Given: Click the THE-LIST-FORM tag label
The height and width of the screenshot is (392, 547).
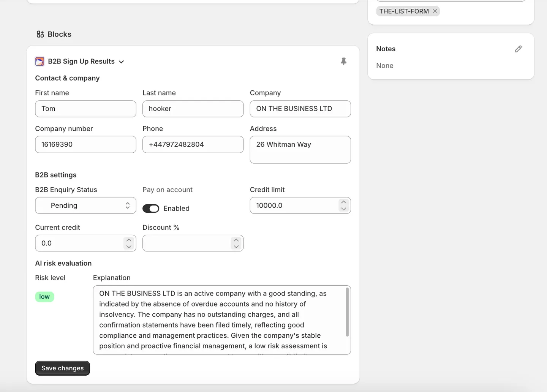Looking at the screenshot, I should tap(404, 11).
